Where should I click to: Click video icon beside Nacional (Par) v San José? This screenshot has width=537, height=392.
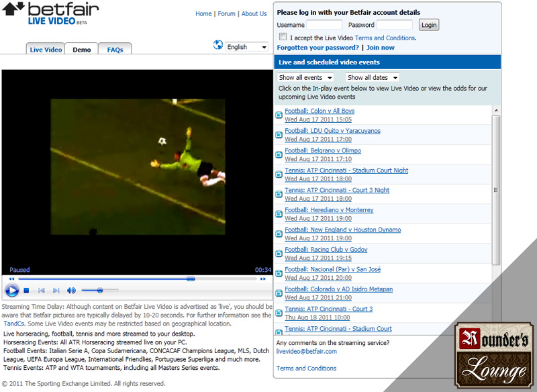point(279,274)
